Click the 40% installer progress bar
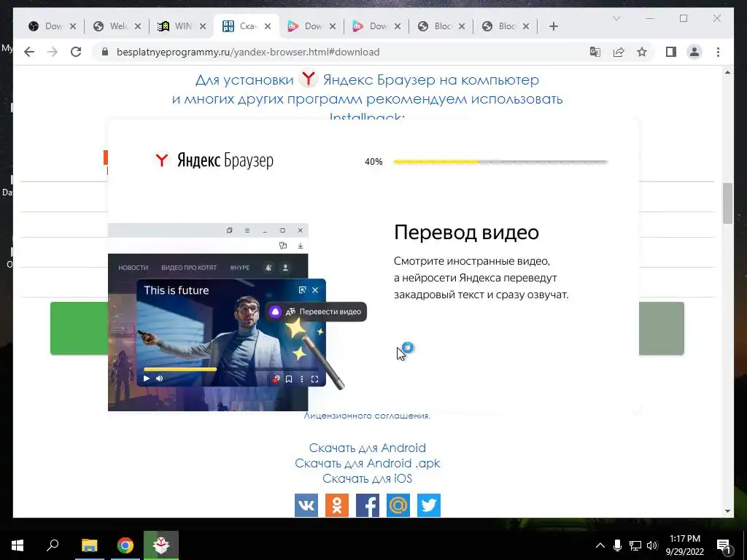The height and width of the screenshot is (560, 747). pos(500,162)
